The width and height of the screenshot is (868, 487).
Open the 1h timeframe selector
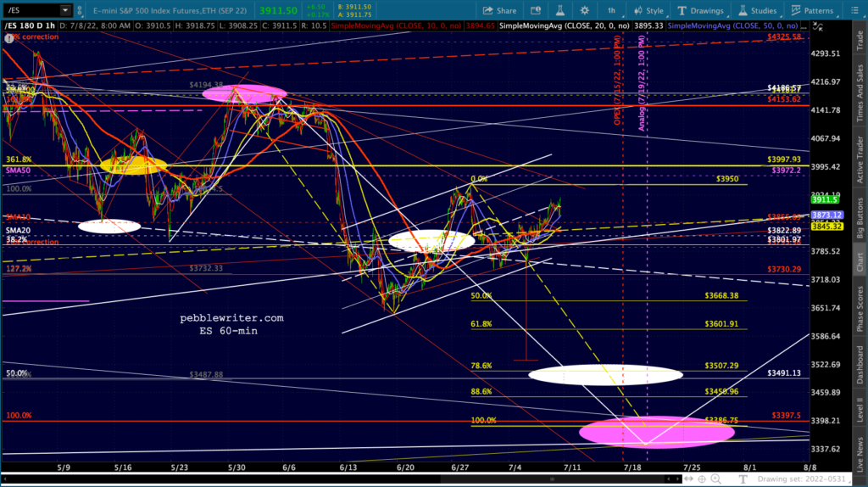pos(610,10)
